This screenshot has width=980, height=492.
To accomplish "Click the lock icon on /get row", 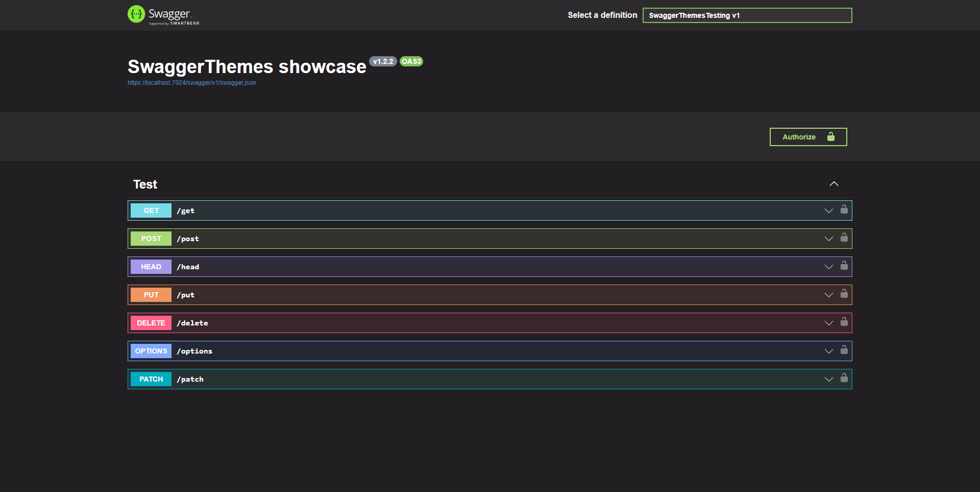I will (x=844, y=209).
